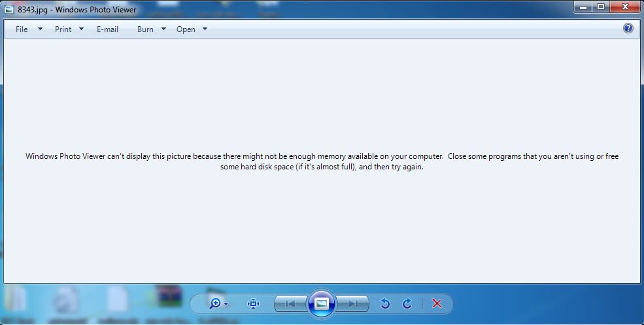The width and height of the screenshot is (644, 325).
Task: Click the fit to window button
Action: [254, 304]
